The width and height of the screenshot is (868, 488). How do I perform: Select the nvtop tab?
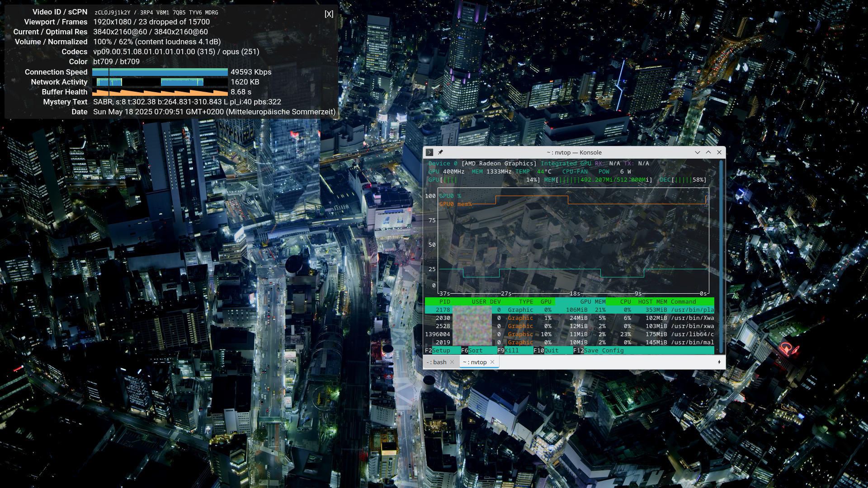(x=475, y=362)
